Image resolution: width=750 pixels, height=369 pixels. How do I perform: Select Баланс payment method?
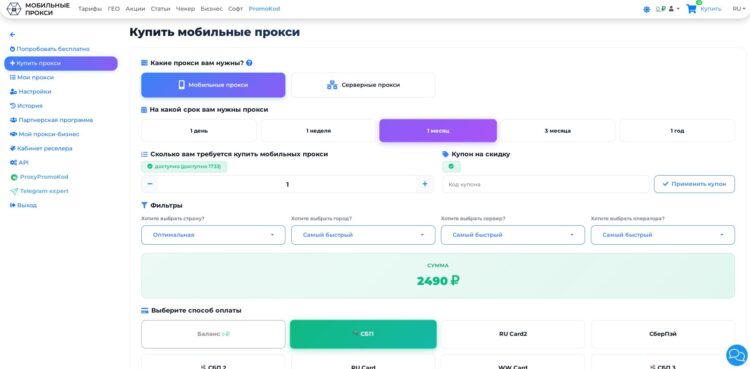pyautogui.click(x=213, y=334)
